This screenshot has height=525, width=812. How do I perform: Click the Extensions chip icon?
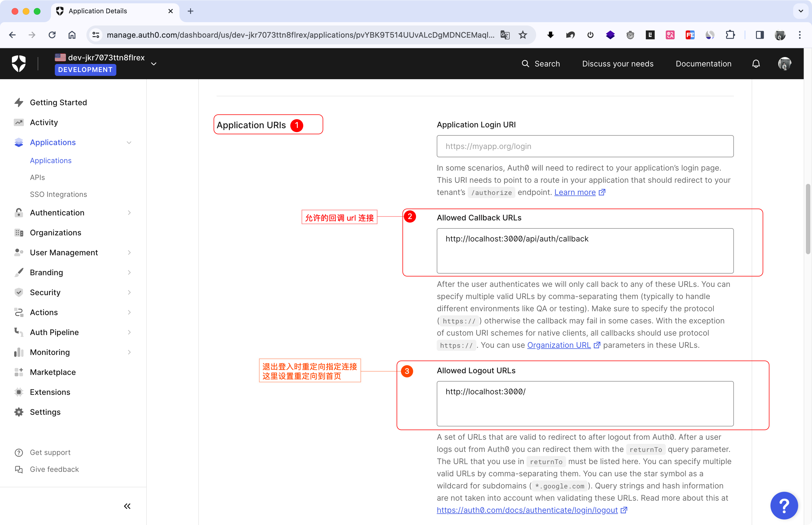pyautogui.click(x=19, y=392)
